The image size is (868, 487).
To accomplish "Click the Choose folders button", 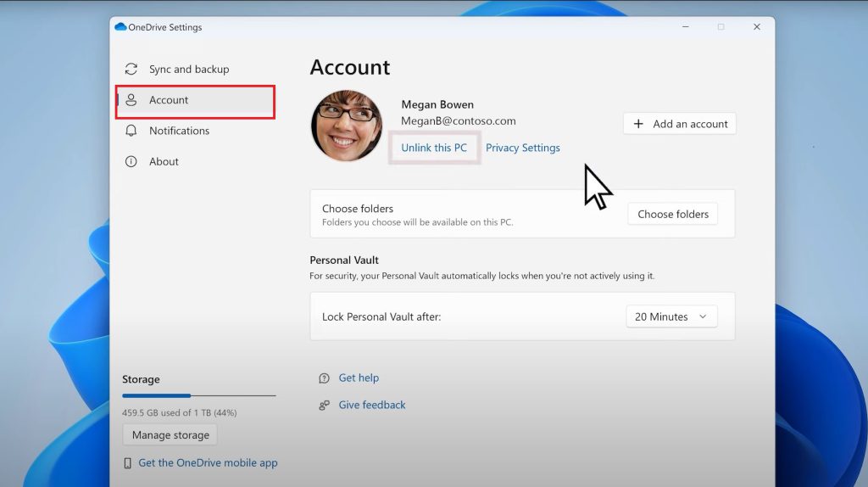I will point(672,214).
